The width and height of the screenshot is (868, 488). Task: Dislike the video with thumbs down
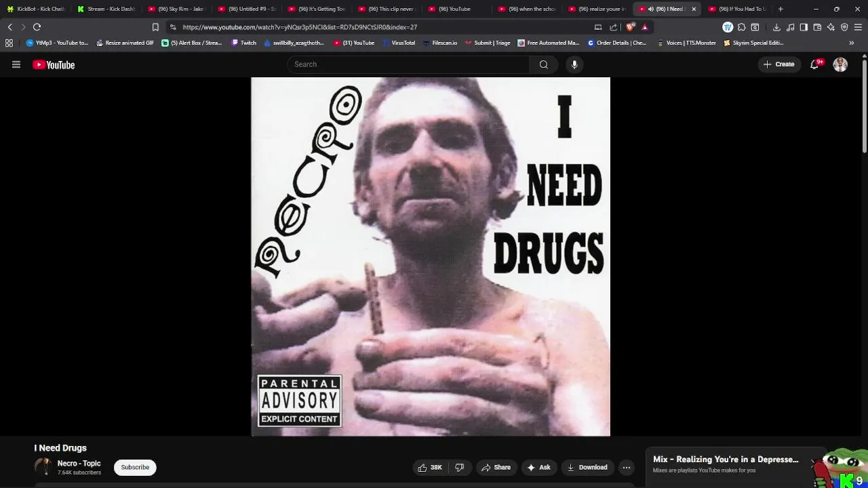tap(459, 467)
